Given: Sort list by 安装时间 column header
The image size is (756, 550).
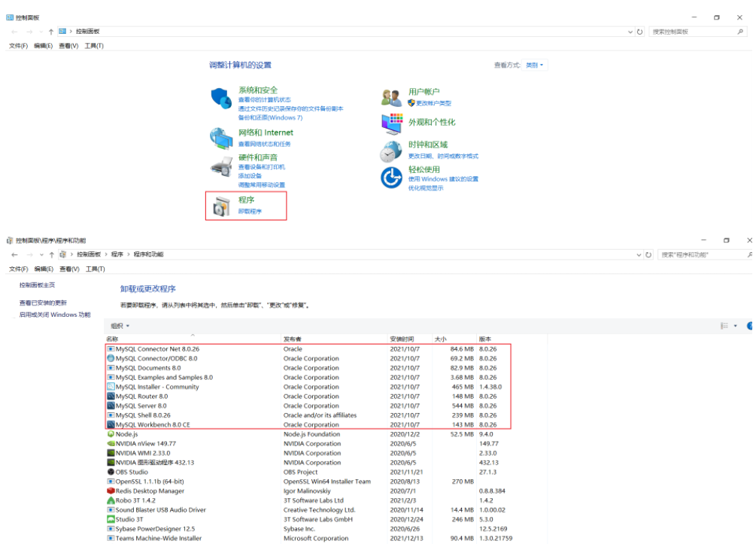Looking at the screenshot, I should coord(410,339).
